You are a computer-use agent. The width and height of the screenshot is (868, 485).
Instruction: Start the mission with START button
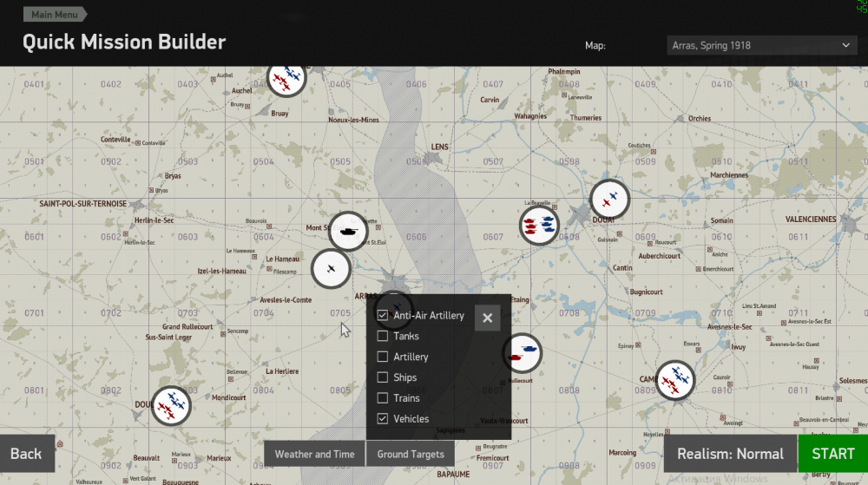click(x=833, y=454)
